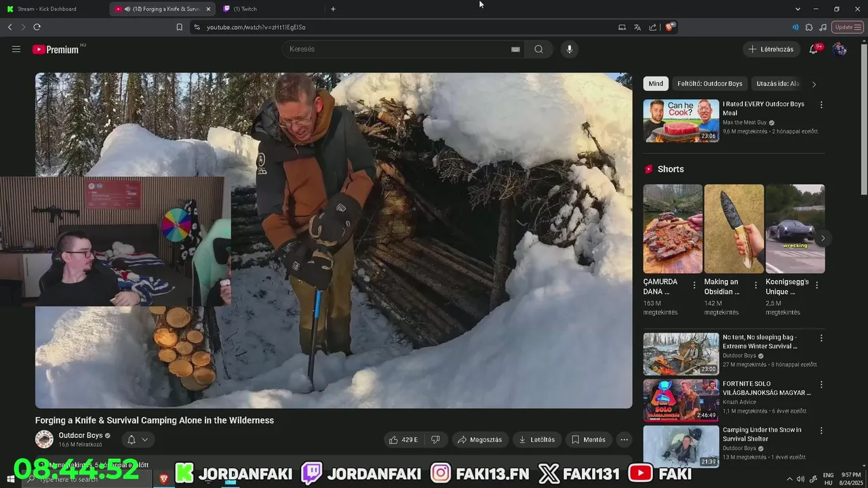Open more actions three-dot button under video
The image size is (868, 488).
point(624,439)
